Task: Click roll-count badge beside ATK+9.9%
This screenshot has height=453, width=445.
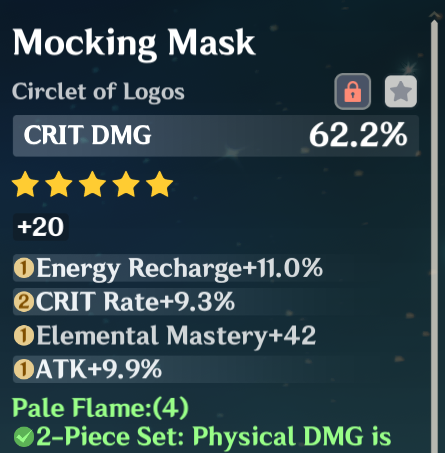Action: (24, 369)
